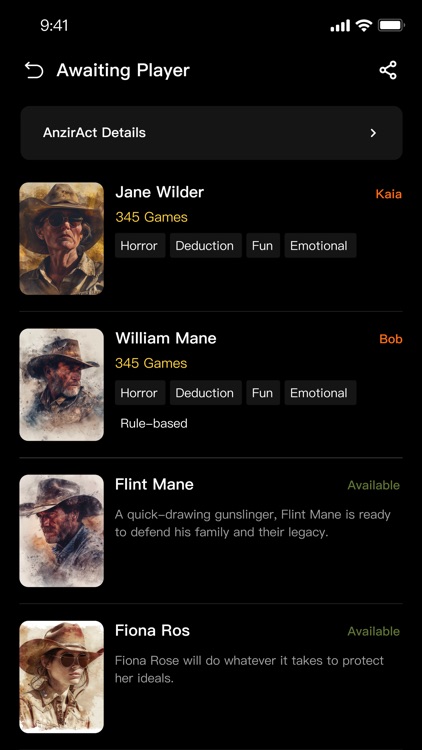Open William Mane portrait thumbnail
The image size is (422, 750).
point(62,385)
